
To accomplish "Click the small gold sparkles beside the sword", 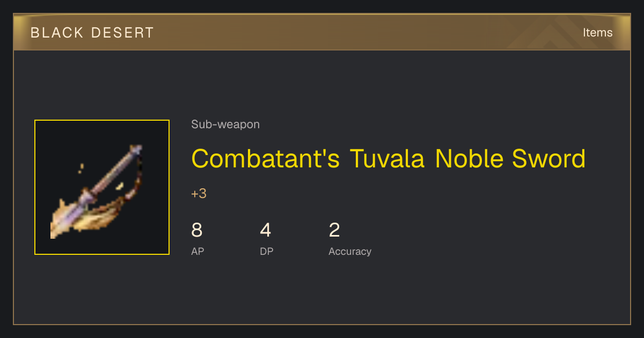I will pyautogui.click(x=80, y=168).
